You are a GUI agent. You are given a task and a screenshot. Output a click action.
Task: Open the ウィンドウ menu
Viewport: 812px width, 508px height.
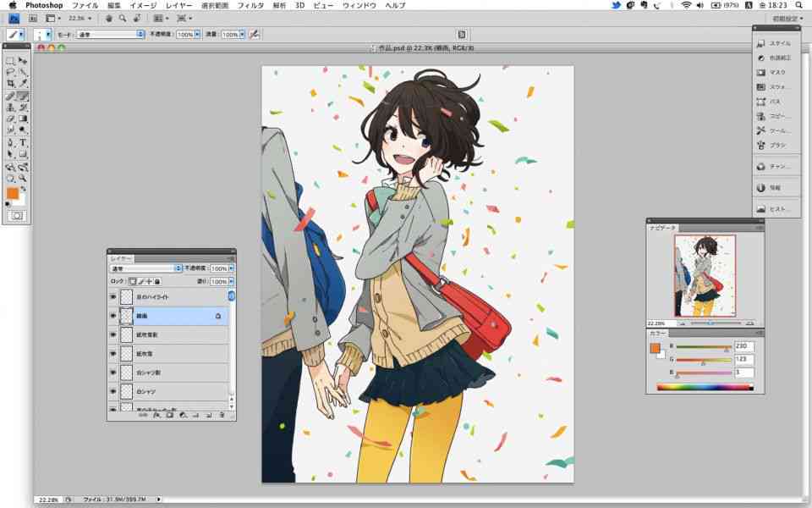[x=359, y=5]
